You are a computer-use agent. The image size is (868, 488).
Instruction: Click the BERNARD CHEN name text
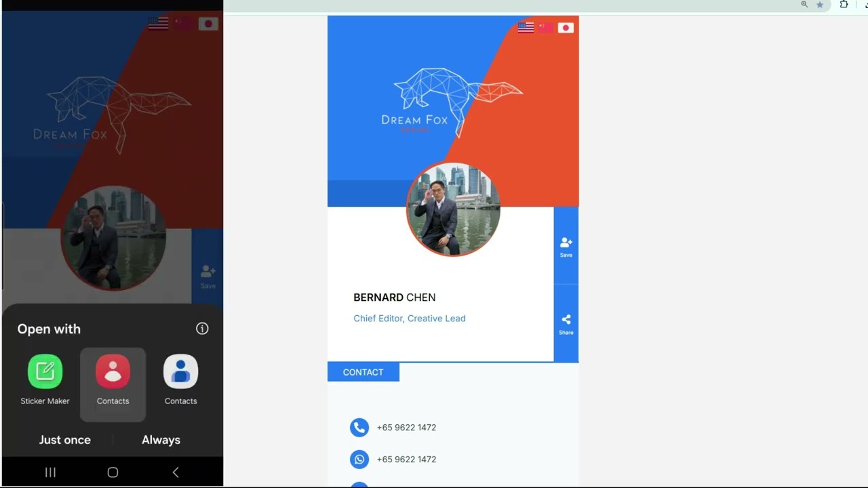395,298
